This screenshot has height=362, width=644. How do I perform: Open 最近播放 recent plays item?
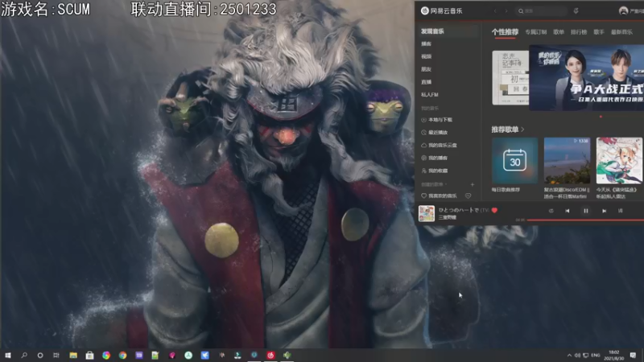pyautogui.click(x=435, y=133)
